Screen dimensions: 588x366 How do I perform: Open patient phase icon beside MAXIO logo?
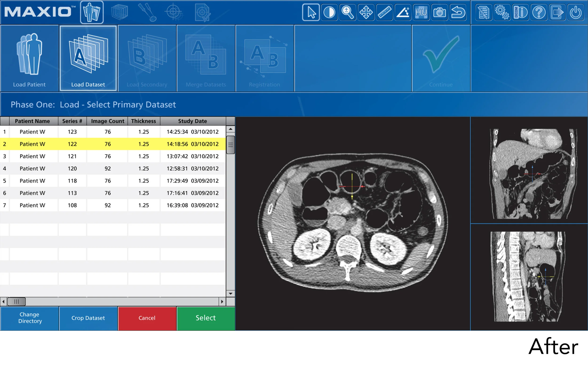tap(92, 12)
